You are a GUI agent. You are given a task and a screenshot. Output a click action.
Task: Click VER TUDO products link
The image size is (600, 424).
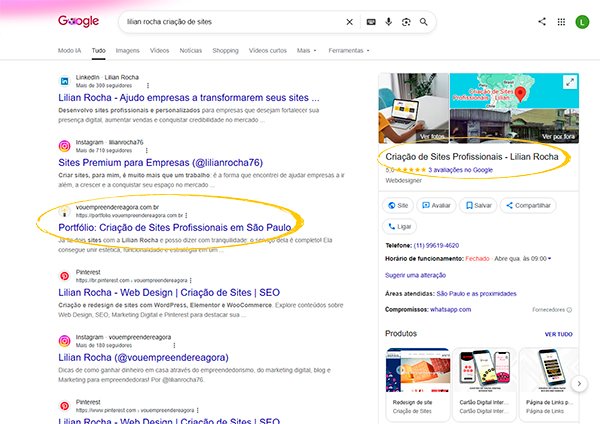point(559,334)
